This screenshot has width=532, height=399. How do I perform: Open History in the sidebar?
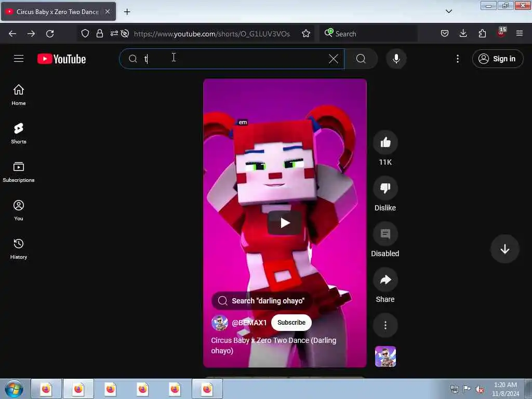pyautogui.click(x=19, y=249)
